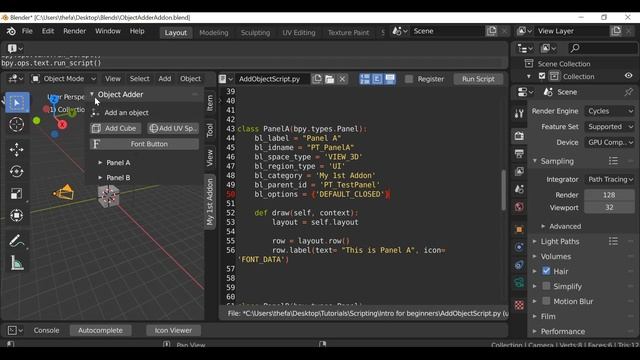Image resolution: width=640 pixels, height=360 pixels.
Task: Hide Collection with eye icon
Action: click(629, 76)
